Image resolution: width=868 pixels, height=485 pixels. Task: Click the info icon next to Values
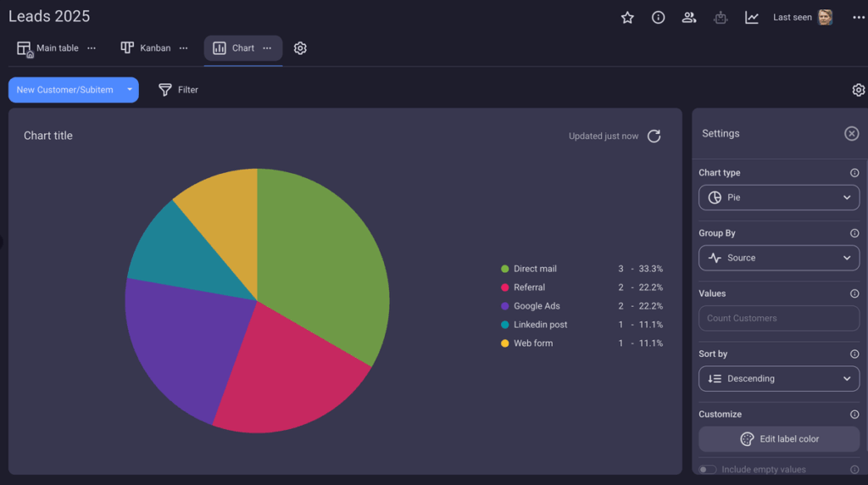[854, 293]
